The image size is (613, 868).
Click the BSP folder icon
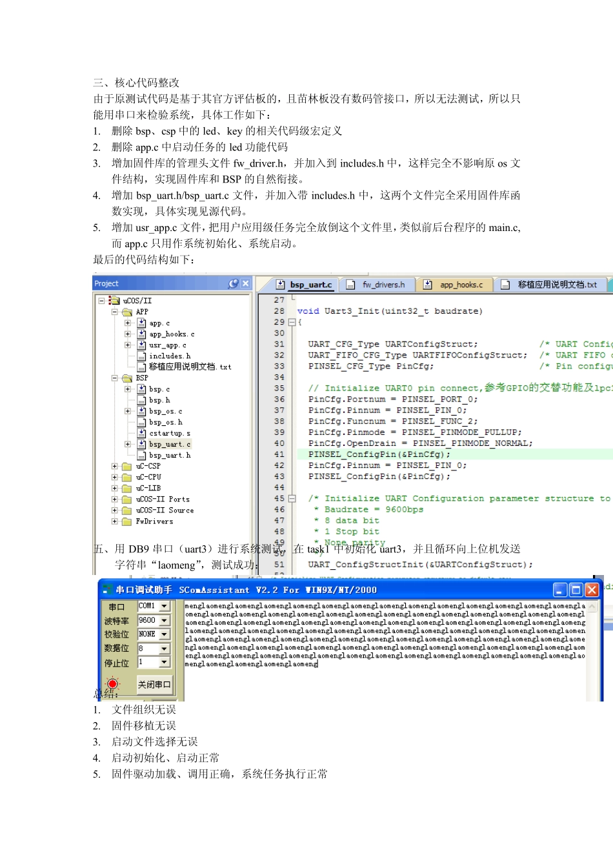tap(127, 378)
